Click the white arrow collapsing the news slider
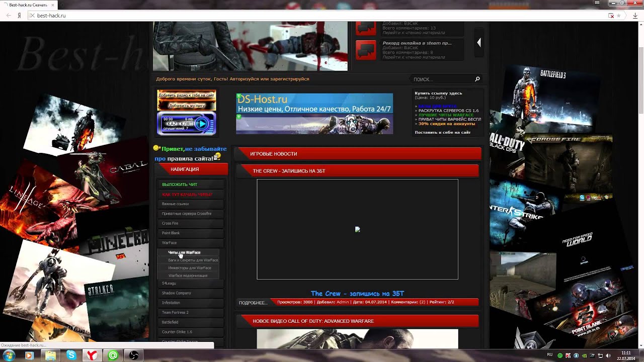This screenshot has width=644, height=362. (x=479, y=43)
